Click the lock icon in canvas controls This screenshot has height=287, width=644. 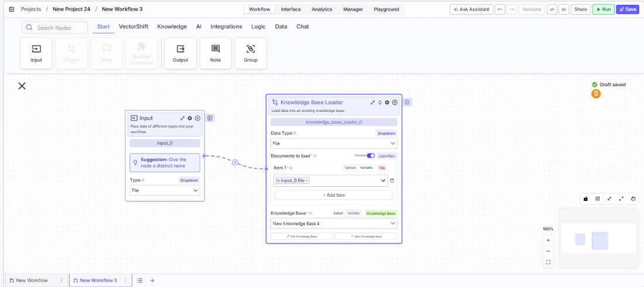585,199
